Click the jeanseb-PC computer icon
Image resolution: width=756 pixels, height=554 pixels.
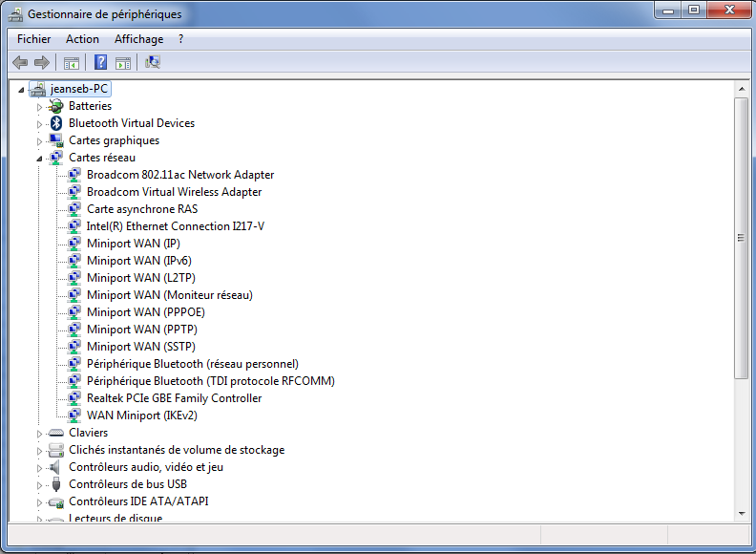pyautogui.click(x=37, y=89)
